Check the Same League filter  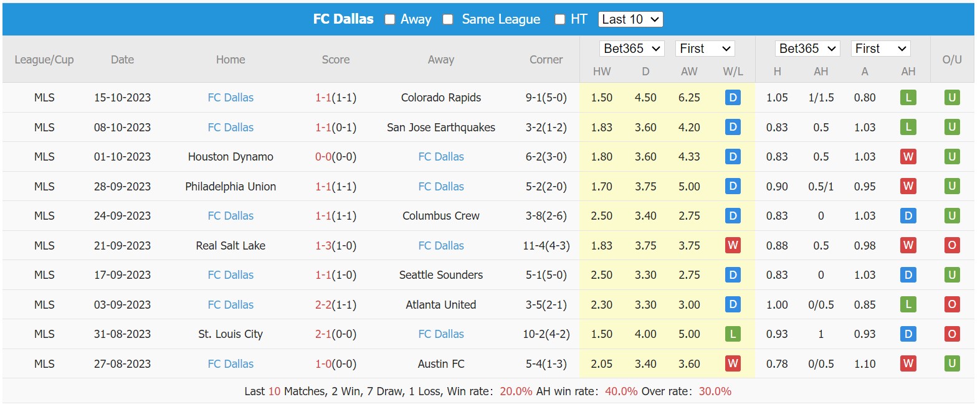pos(447,19)
